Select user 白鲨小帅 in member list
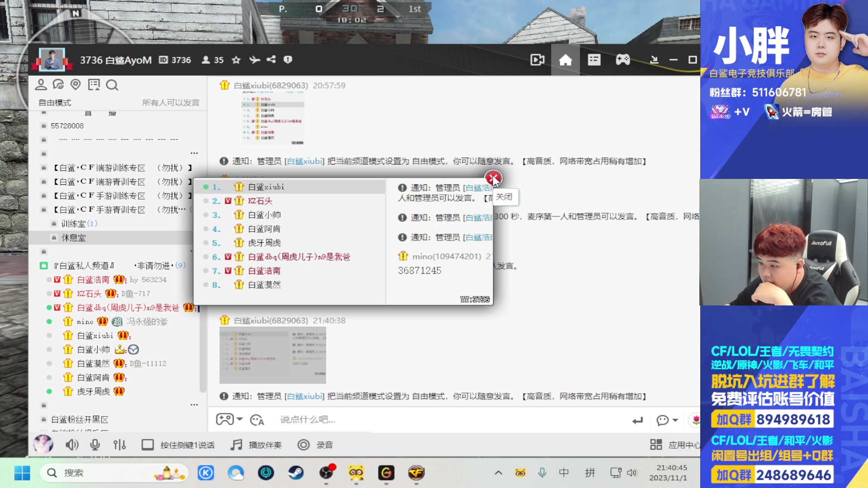The height and width of the screenshot is (488, 868). 93,349
